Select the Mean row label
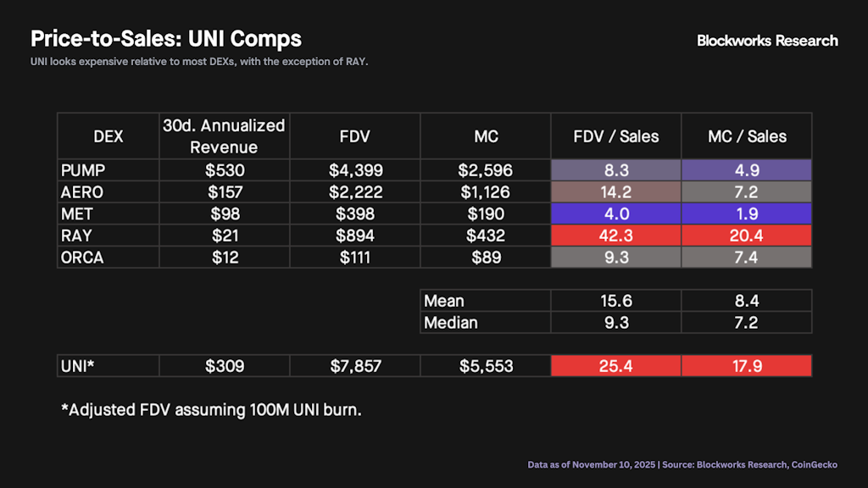Screen dimensions: 868x488 click(444, 301)
